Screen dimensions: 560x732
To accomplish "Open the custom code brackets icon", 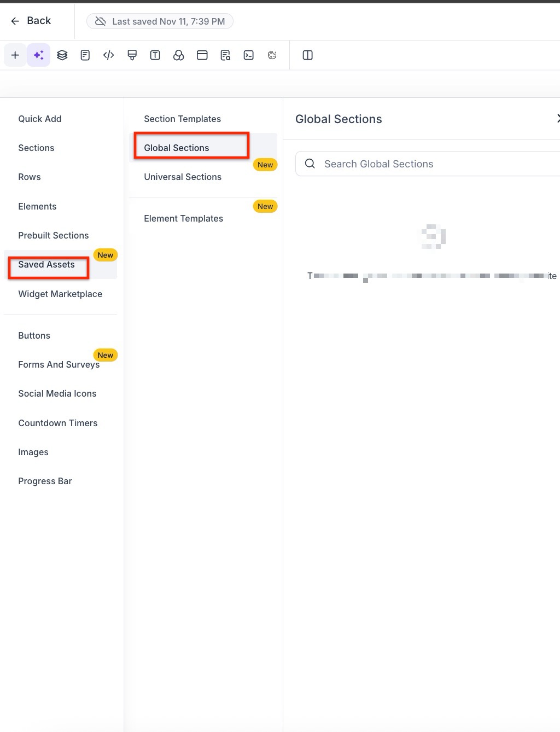I will tap(109, 55).
